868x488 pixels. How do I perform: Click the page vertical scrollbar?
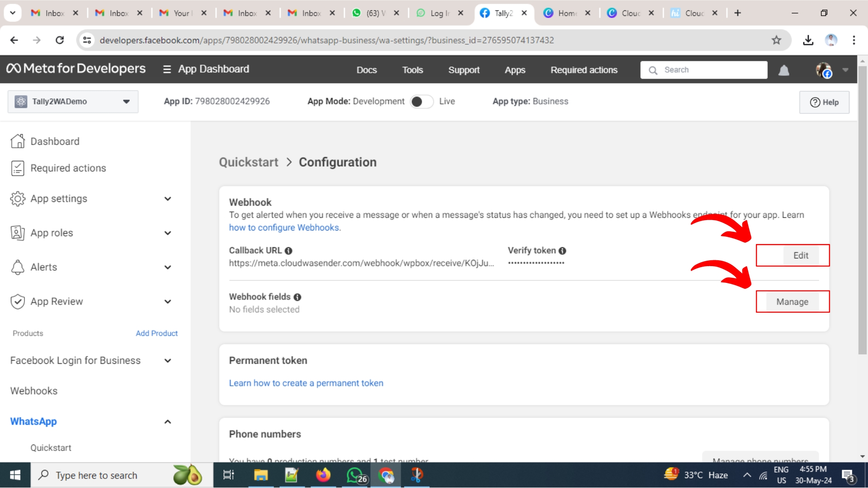click(863, 210)
